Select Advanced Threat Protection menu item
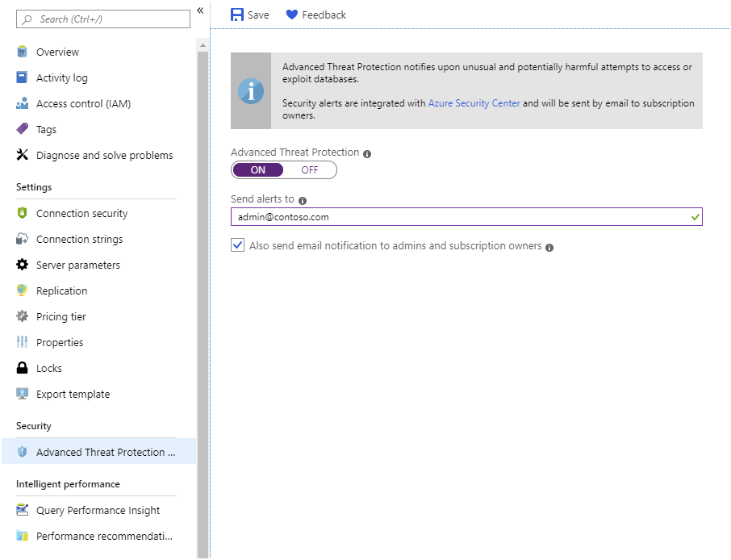 [98, 451]
